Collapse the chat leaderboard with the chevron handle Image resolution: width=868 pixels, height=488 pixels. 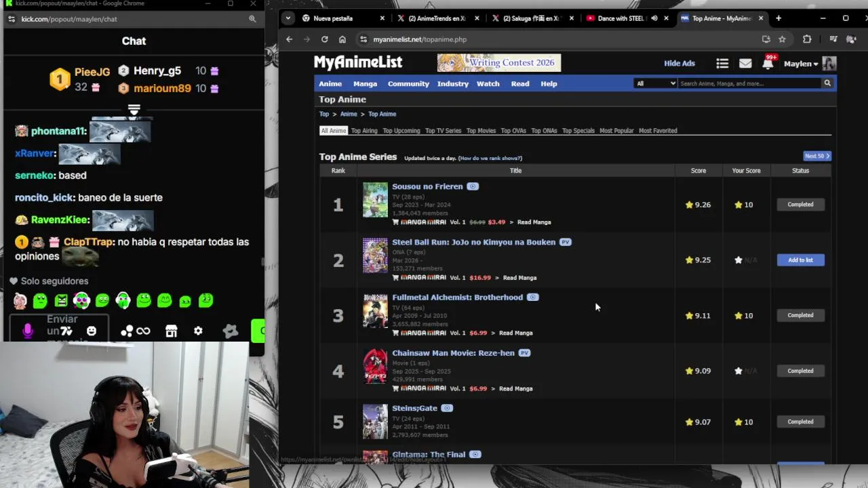134,110
